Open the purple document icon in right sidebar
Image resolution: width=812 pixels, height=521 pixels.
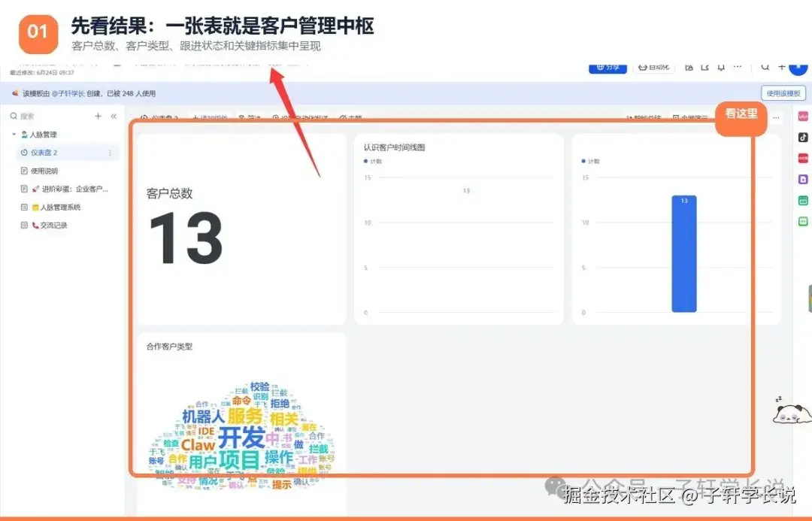click(803, 179)
